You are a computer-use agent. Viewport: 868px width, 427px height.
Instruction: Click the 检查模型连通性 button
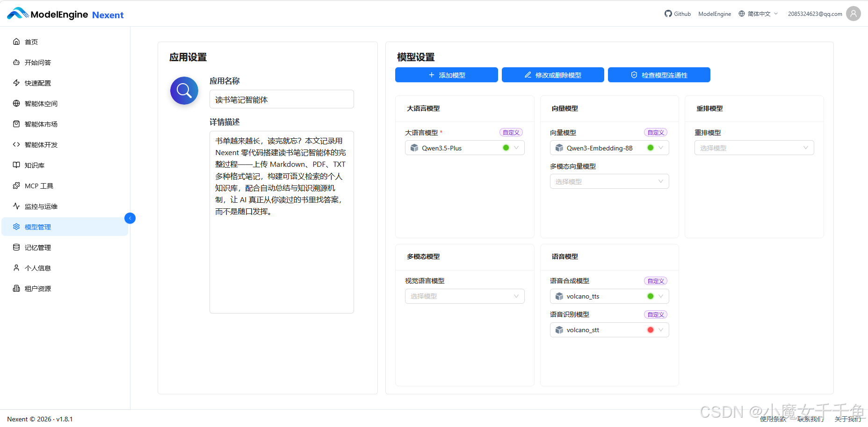click(659, 75)
